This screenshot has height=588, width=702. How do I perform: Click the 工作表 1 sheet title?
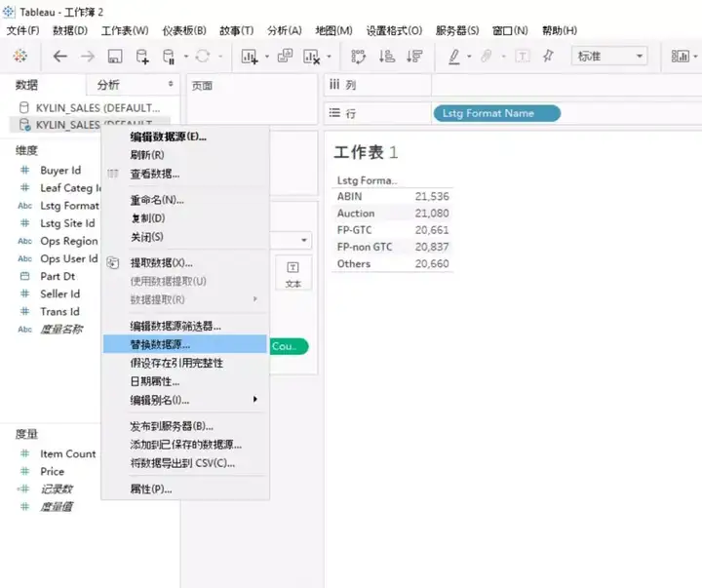[x=366, y=152]
